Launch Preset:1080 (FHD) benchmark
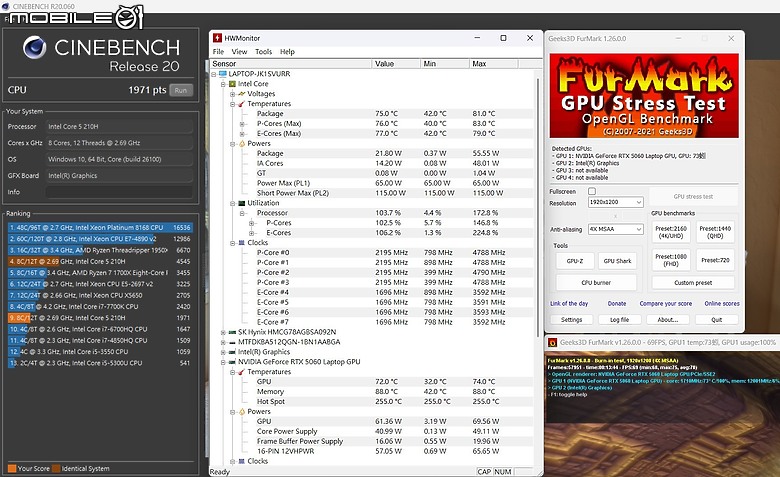This screenshot has height=477, width=780. (671, 260)
